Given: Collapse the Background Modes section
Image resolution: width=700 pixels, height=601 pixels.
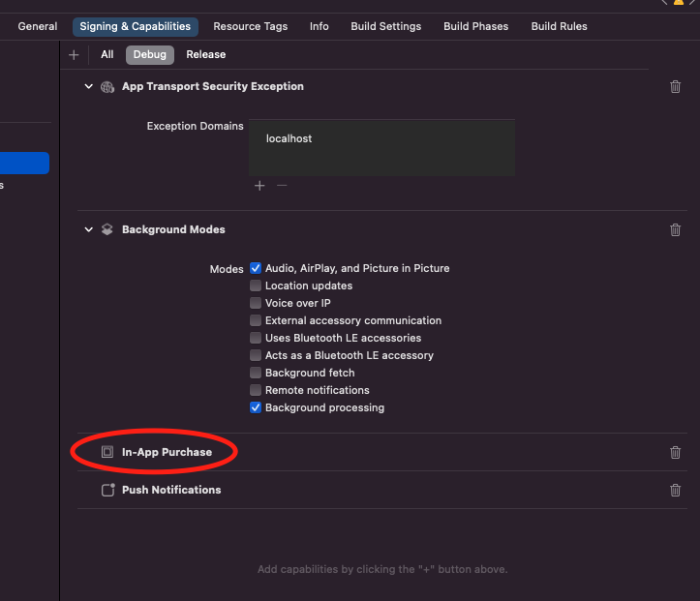Looking at the screenshot, I should point(89,229).
